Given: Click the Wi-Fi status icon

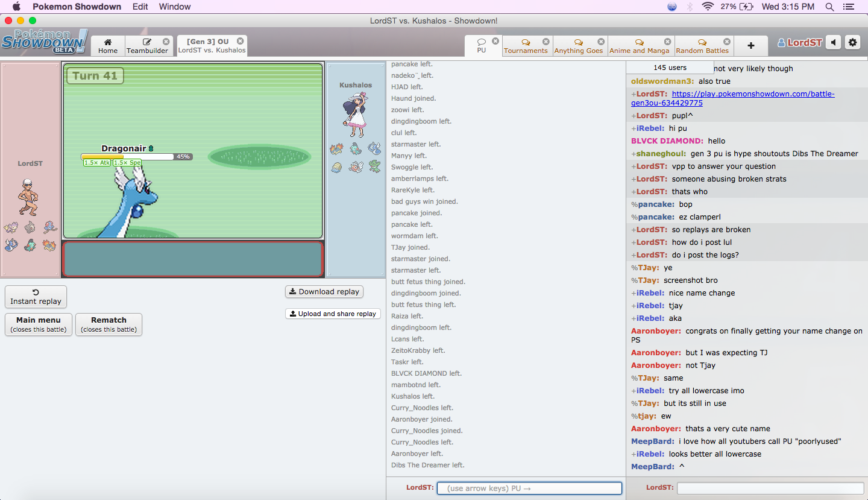Looking at the screenshot, I should click(708, 7).
